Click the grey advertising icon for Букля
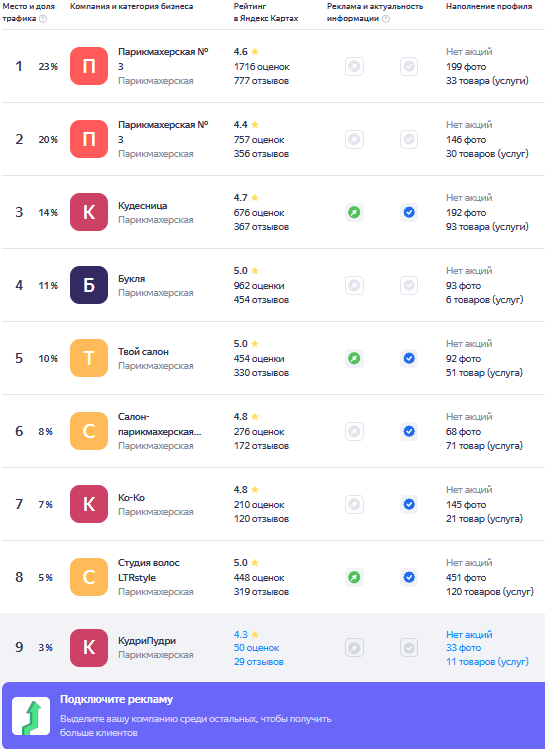This screenshot has width=545, height=749. (x=354, y=285)
